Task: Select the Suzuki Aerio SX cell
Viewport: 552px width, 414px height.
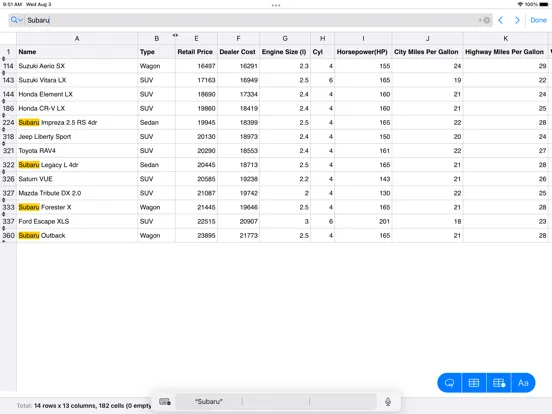Action: pyautogui.click(x=77, y=66)
